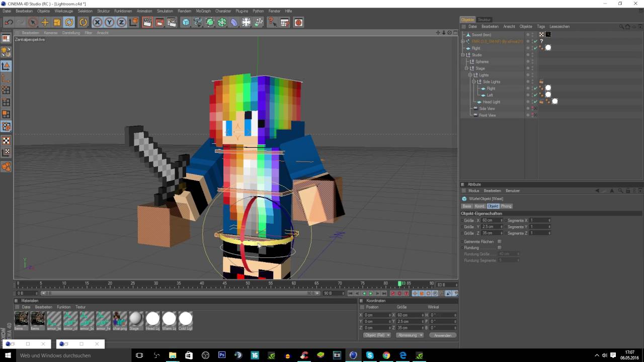644x362 pixels.
Task: Collapse the Lights group
Action: 470,75
